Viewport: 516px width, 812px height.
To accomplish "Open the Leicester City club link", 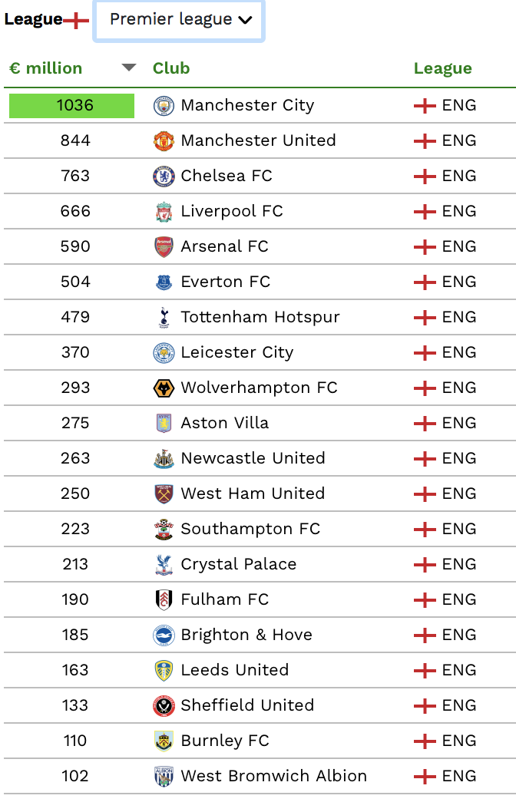I will 237,353.
